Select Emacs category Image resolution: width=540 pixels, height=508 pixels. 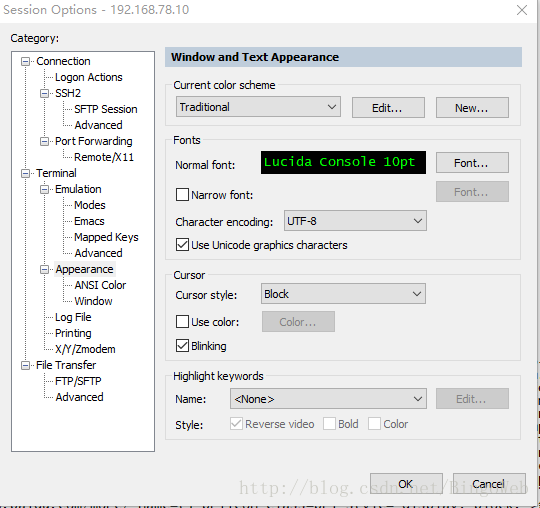pos(89,221)
